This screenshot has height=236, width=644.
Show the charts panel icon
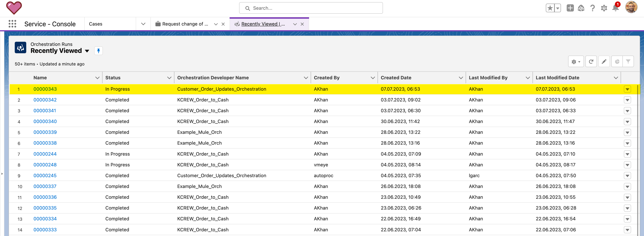tap(617, 62)
